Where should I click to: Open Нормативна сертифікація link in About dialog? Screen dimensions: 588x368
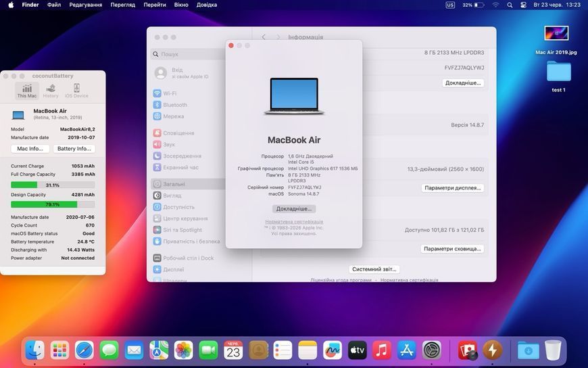pos(294,222)
